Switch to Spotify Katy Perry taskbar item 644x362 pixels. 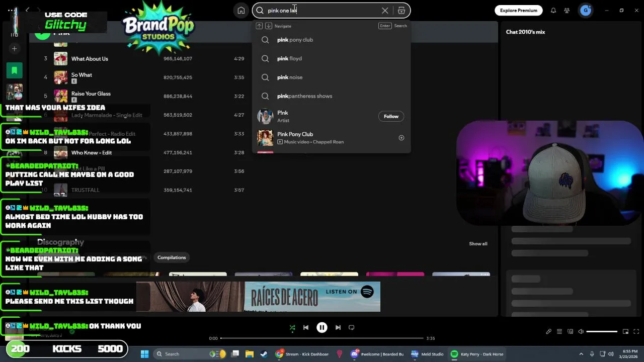[x=477, y=354]
